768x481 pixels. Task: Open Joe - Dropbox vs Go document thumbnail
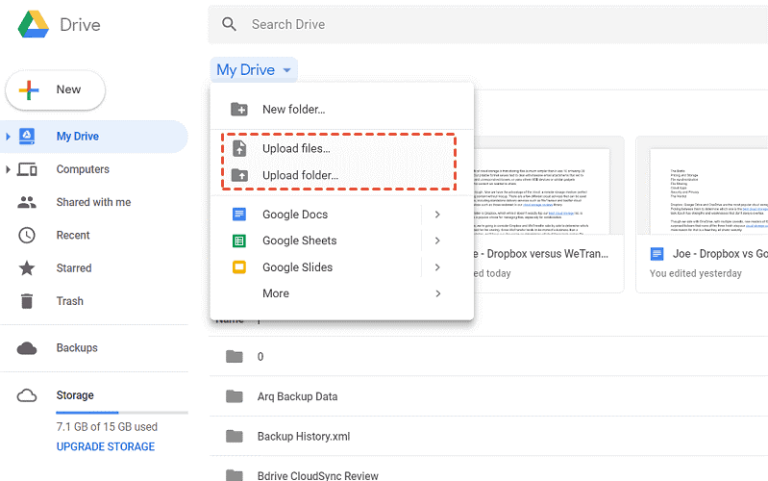709,191
